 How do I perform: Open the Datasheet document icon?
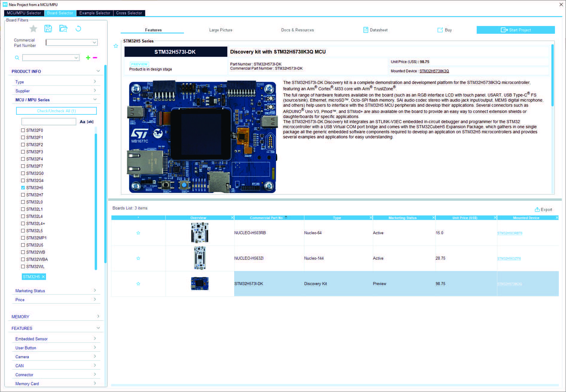[366, 30]
